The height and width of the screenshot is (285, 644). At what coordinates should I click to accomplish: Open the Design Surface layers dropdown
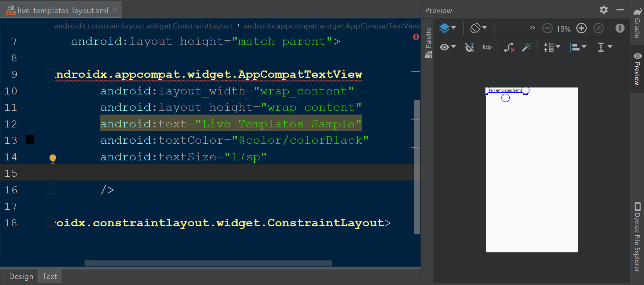coord(448,28)
